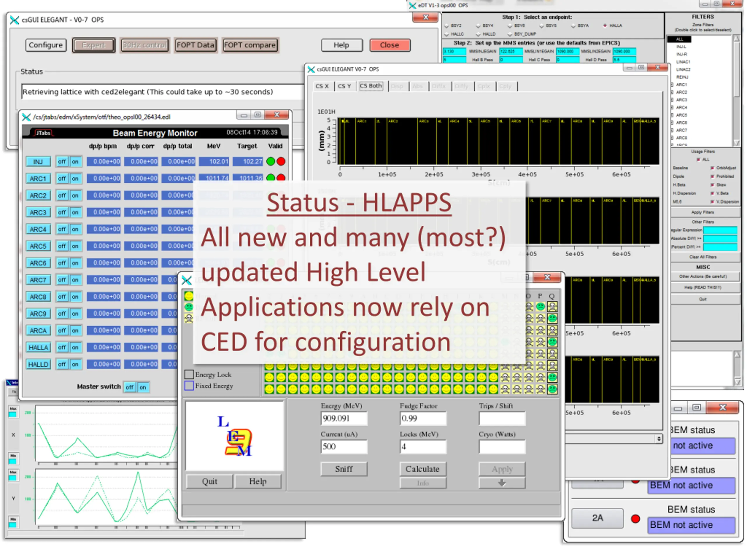Switch to the CS Both tab
Image resolution: width=747 pixels, height=560 pixels.
[371, 86]
